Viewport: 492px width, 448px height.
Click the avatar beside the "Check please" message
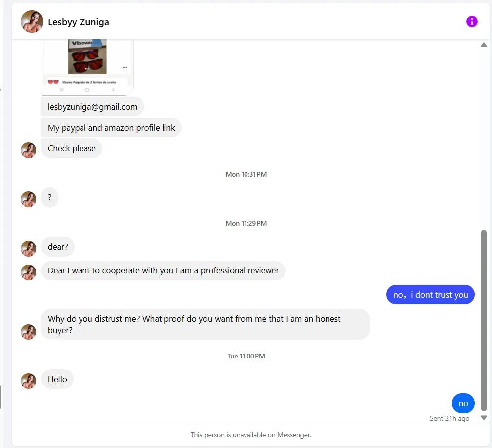coord(29,150)
